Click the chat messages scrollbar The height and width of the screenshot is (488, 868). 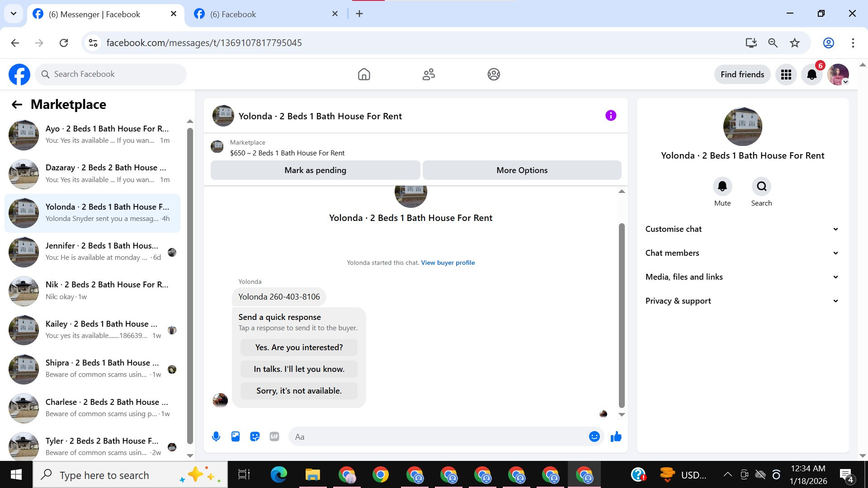pyautogui.click(x=622, y=315)
